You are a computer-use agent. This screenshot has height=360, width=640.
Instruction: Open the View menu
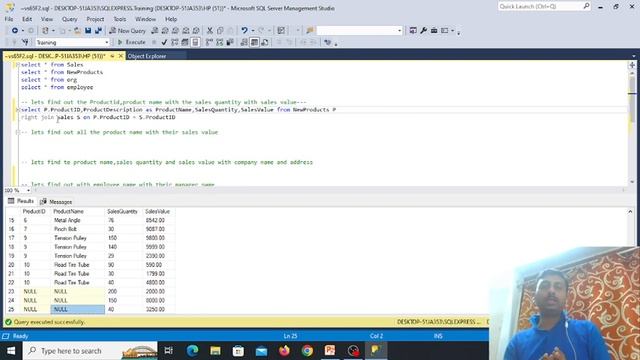click(x=47, y=19)
